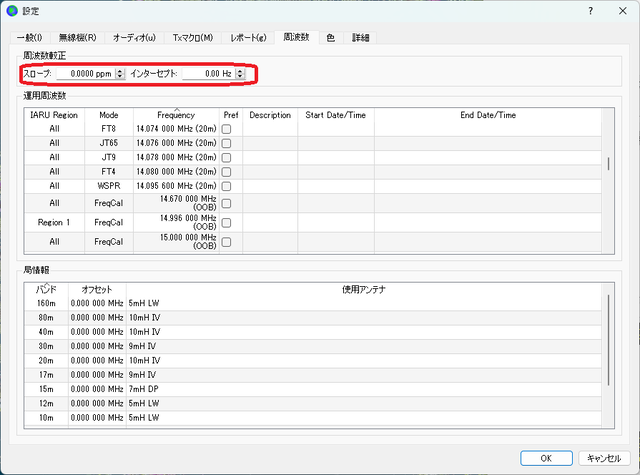Select the FT8 mode cell
Screen dimensions: 640x475
point(109,129)
